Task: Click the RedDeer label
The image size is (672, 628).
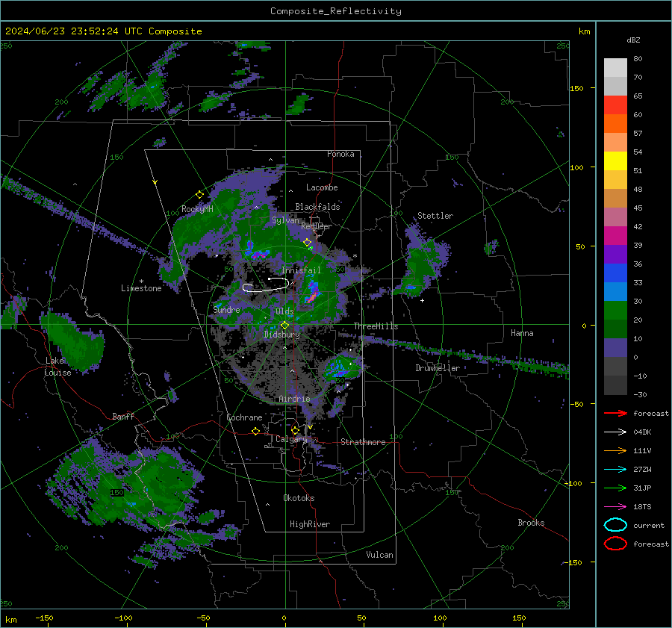Action: pos(317,226)
